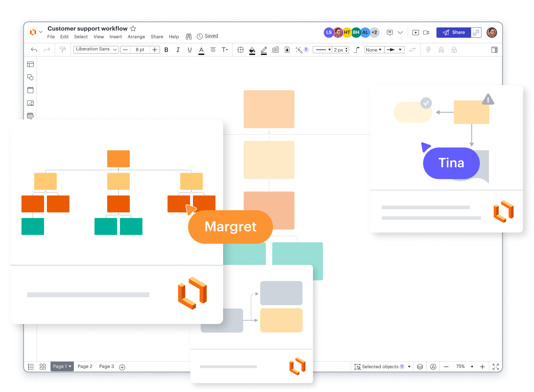Start presentation mode with play icon
This screenshot has height=392, width=534.
click(416, 33)
